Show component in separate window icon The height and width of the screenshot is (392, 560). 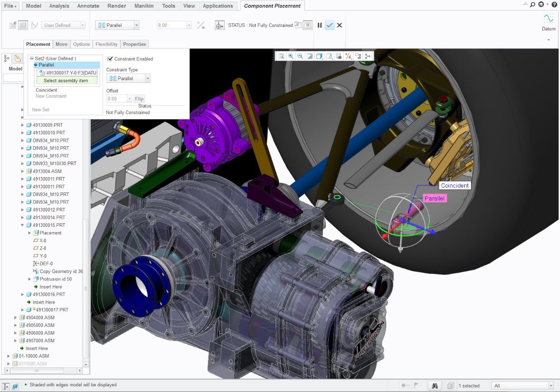(298, 25)
